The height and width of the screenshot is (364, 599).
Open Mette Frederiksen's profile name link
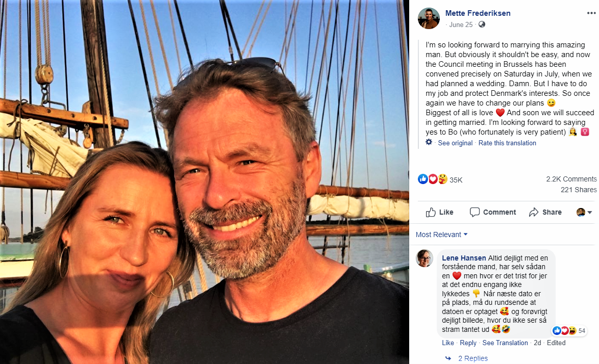(478, 13)
